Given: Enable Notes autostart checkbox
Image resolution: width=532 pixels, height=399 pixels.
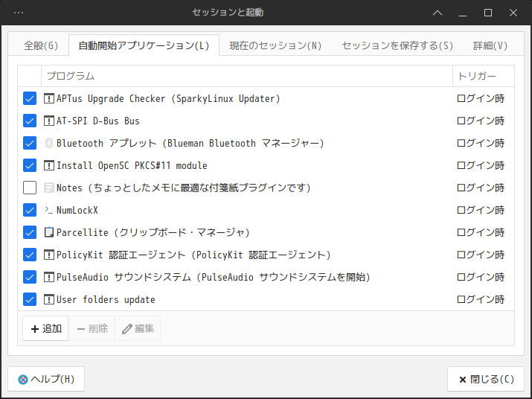Looking at the screenshot, I should pyautogui.click(x=30, y=188).
